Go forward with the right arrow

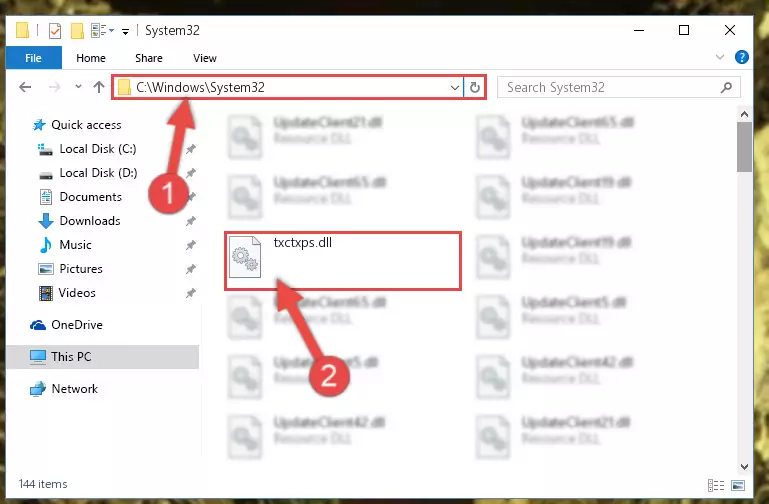(x=54, y=87)
